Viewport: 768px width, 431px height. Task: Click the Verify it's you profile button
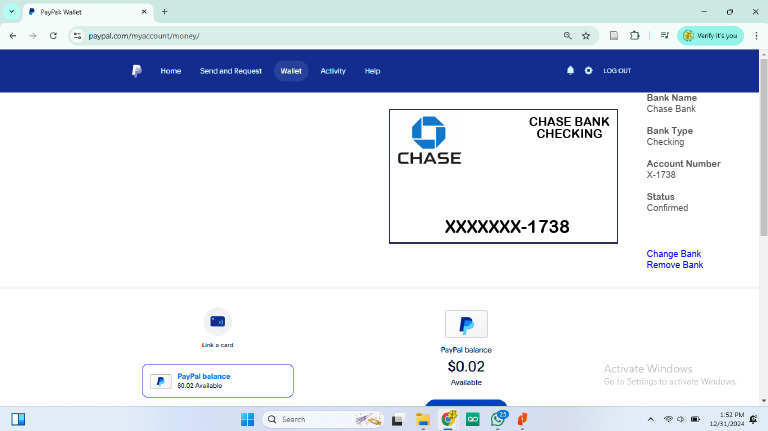(710, 36)
